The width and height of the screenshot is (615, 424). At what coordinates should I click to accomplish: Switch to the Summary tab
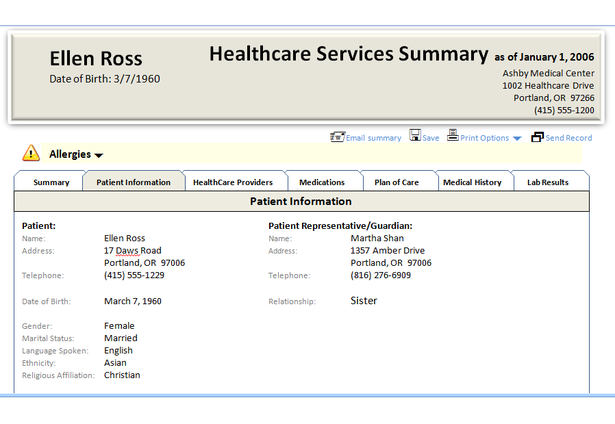click(51, 182)
